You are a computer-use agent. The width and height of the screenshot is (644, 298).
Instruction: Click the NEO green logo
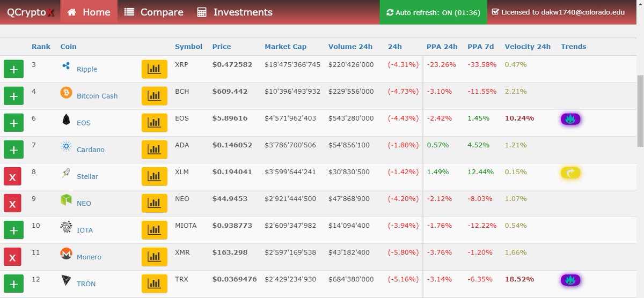67,200
